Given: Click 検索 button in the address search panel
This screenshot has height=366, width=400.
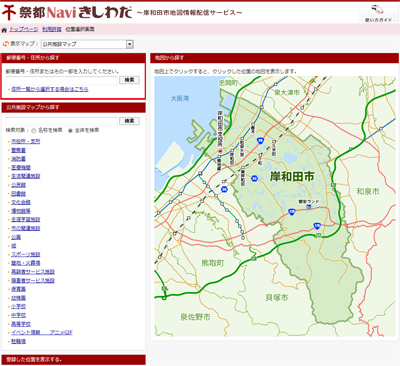Looking at the screenshot, I should click(129, 80).
